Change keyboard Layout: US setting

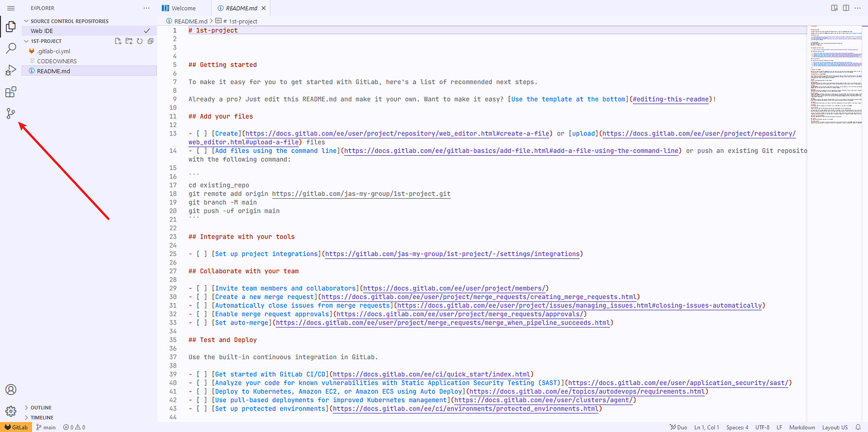[835, 427]
